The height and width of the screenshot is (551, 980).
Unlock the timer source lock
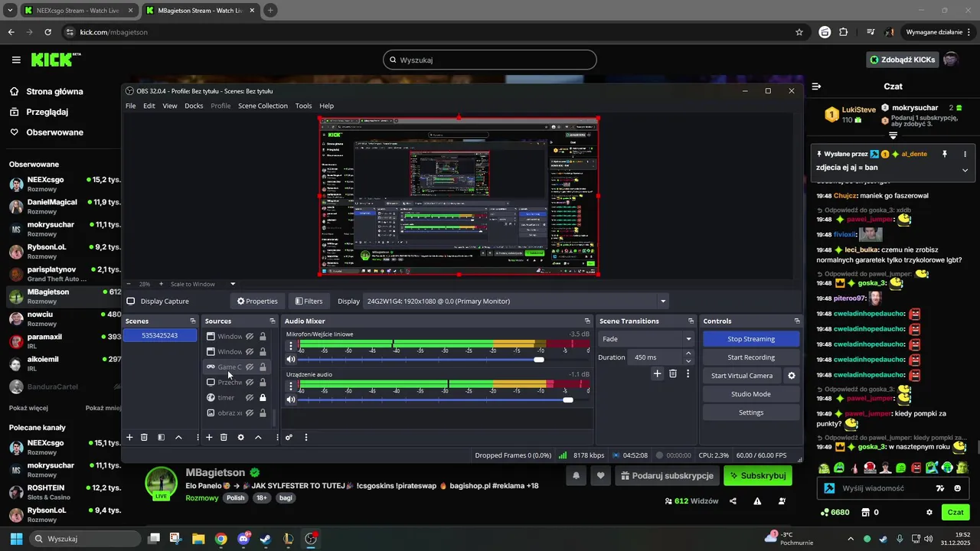click(263, 398)
